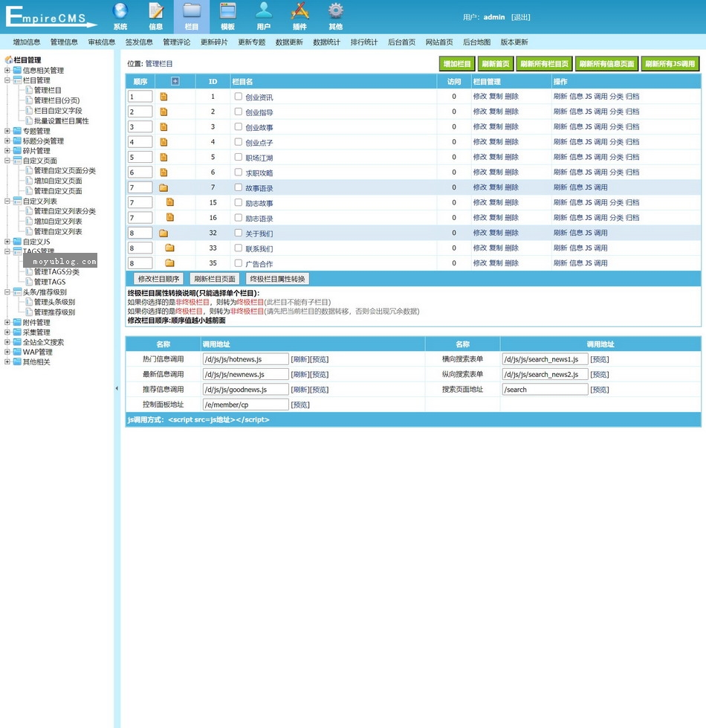Open the 其他 gear icon in top bar
706x728 pixels.
coord(335,10)
